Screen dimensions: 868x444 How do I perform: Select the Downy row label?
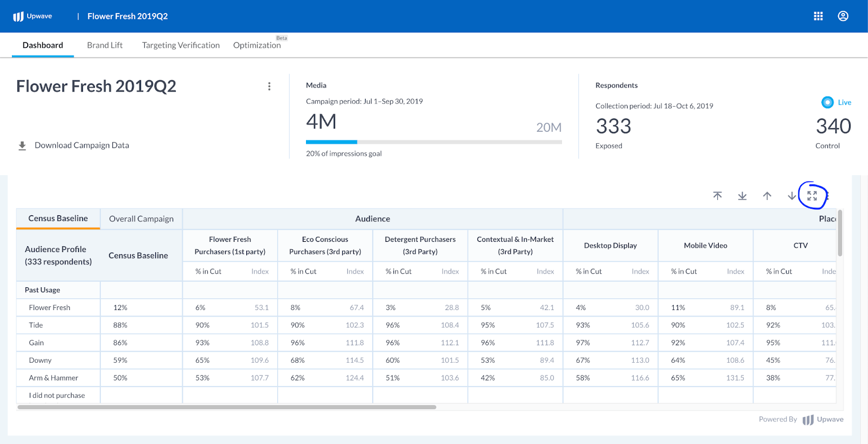pos(40,361)
